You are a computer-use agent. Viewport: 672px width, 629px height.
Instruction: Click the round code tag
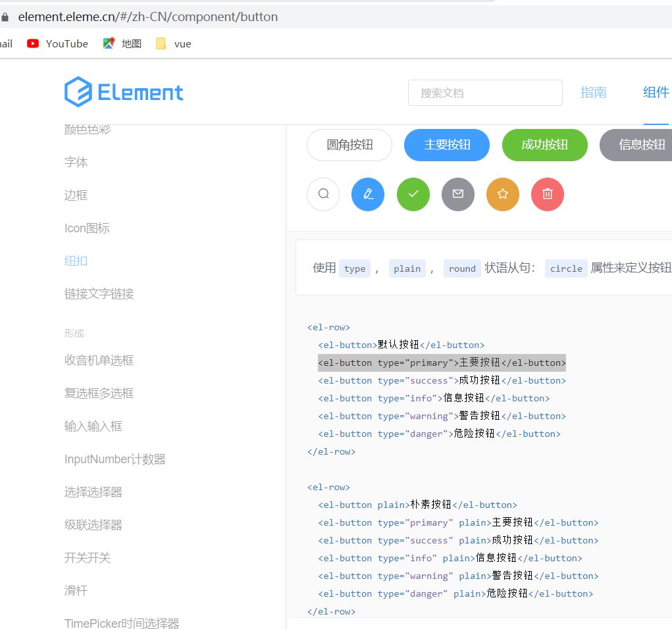462,268
